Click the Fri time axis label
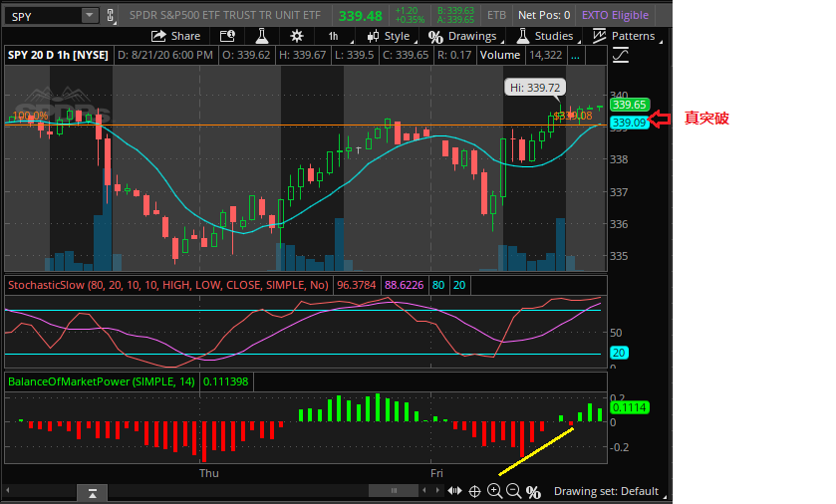 (x=436, y=473)
